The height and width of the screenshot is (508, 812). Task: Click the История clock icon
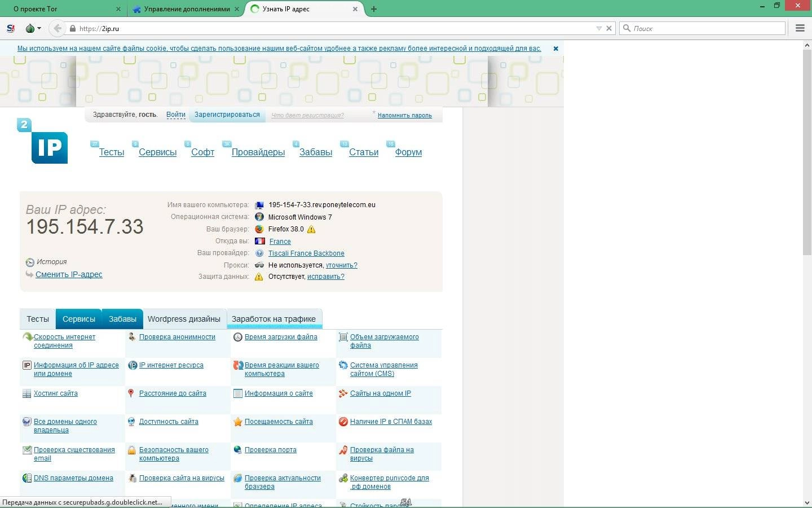pos(30,262)
